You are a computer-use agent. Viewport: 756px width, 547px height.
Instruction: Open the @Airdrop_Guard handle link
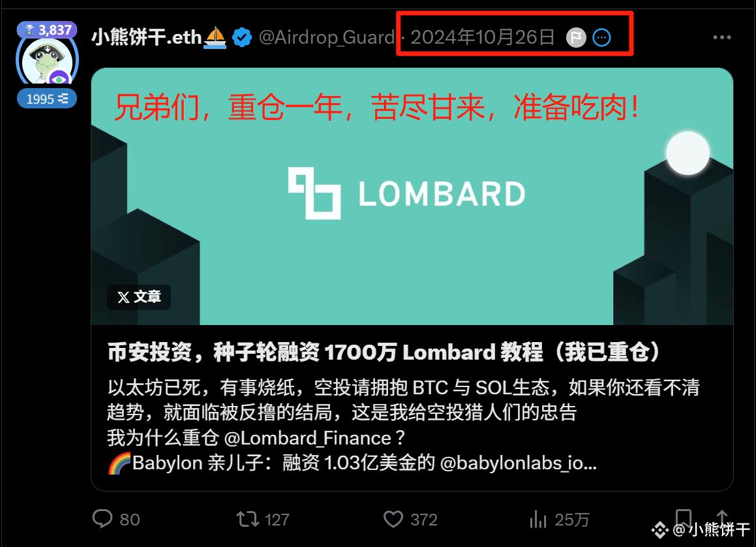327,37
